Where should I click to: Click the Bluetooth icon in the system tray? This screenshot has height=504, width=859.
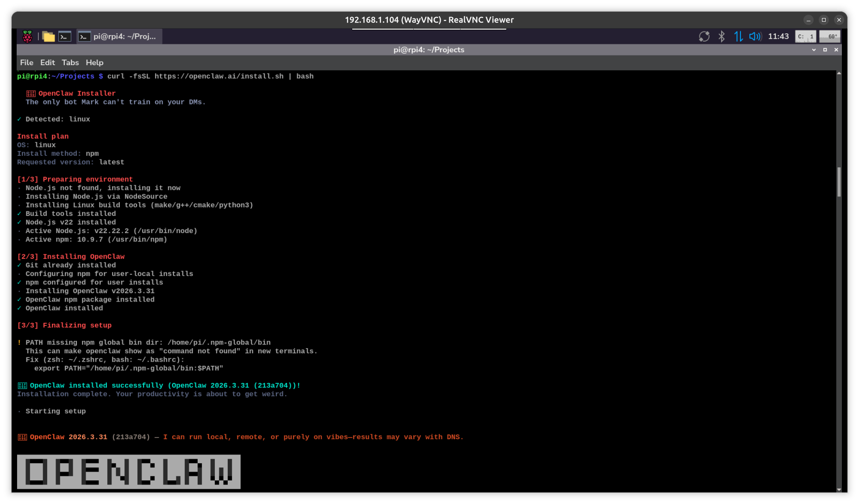(x=722, y=37)
